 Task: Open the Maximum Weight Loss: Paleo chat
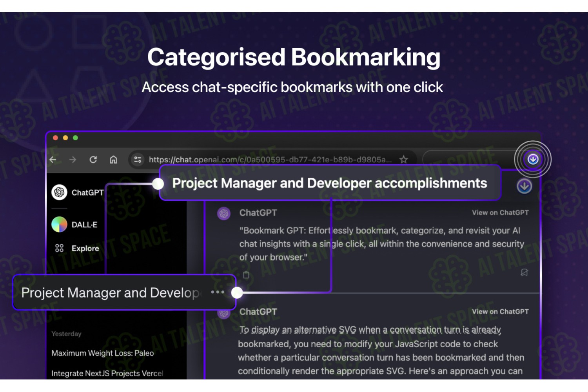click(103, 353)
